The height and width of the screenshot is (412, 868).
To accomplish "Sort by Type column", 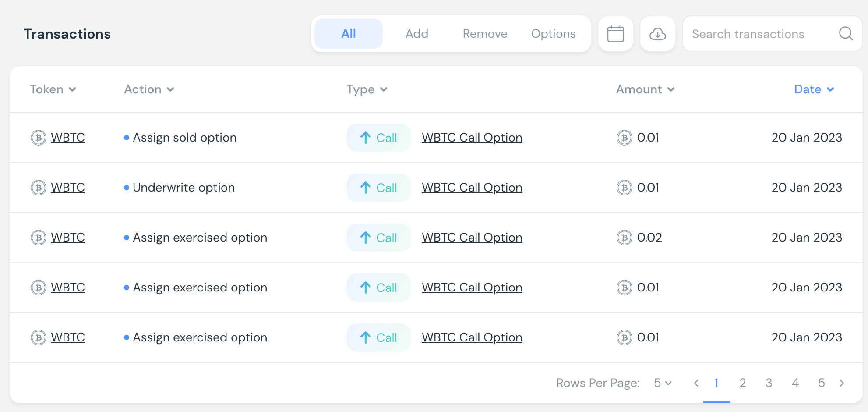I will pyautogui.click(x=367, y=89).
